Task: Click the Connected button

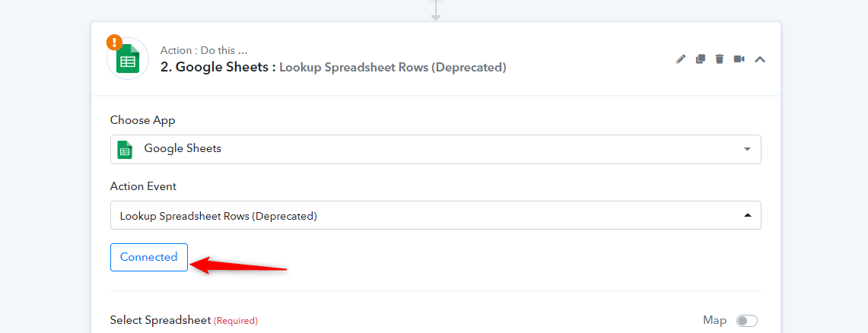Action: pos(149,257)
